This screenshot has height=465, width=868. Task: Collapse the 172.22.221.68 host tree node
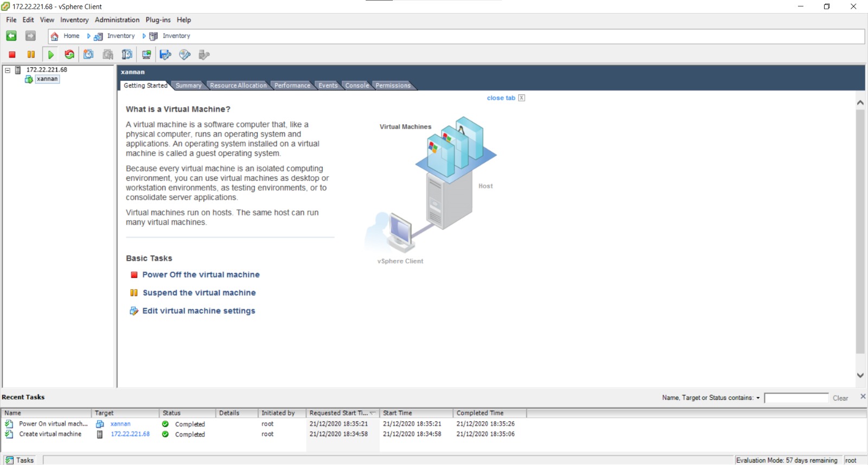8,70
